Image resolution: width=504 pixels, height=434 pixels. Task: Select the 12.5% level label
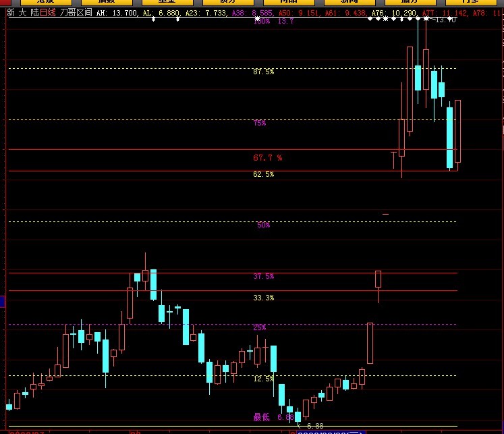tap(264, 379)
